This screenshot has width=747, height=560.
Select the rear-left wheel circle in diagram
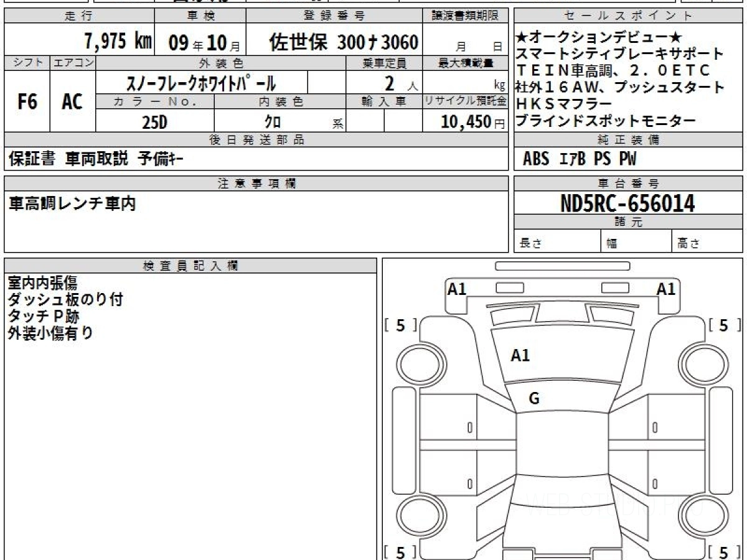click(x=415, y=515)
